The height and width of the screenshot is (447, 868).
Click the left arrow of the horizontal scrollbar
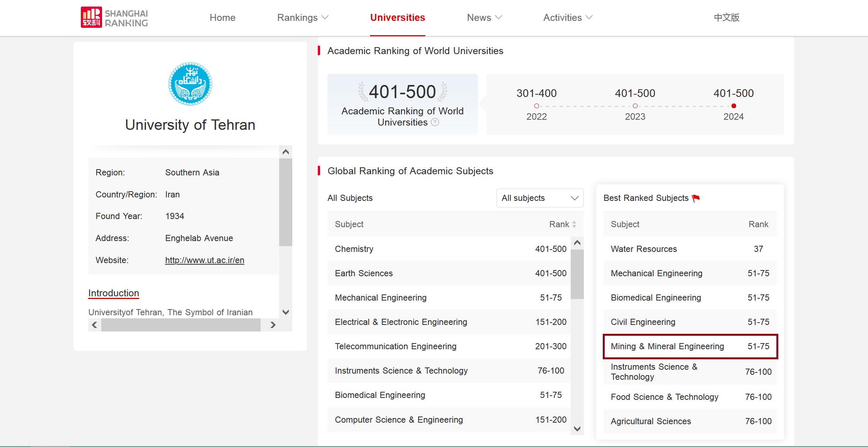(95, 325)
